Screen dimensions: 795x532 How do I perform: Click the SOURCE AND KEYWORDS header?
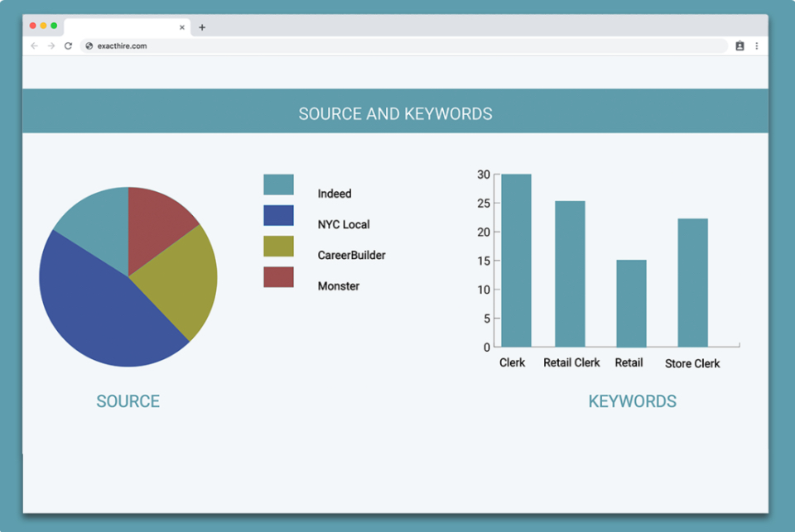coord(396,114)
